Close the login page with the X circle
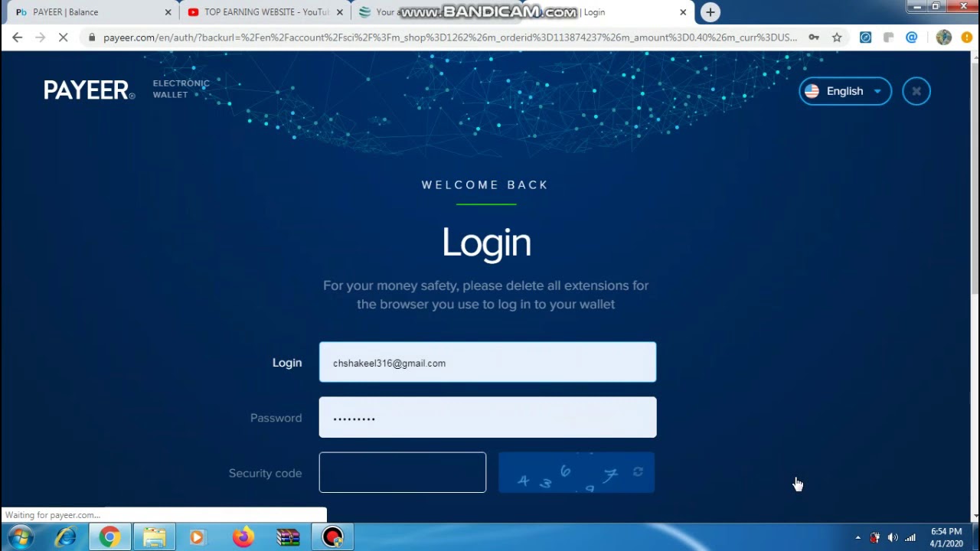980x551 pixels. 916,91
